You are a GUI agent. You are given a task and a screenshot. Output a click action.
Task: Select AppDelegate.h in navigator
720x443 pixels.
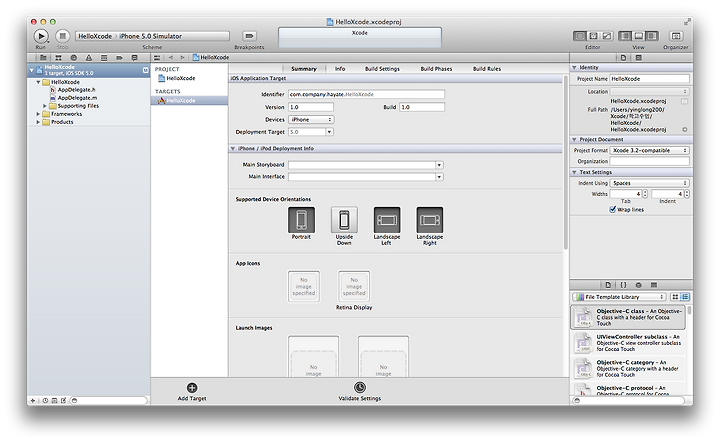76,90
